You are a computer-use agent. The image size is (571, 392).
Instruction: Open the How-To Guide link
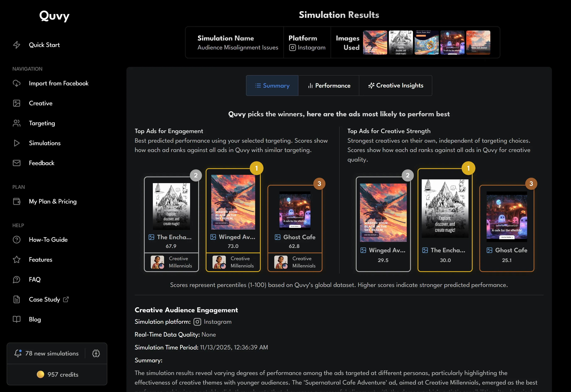[x=48, y=239]
